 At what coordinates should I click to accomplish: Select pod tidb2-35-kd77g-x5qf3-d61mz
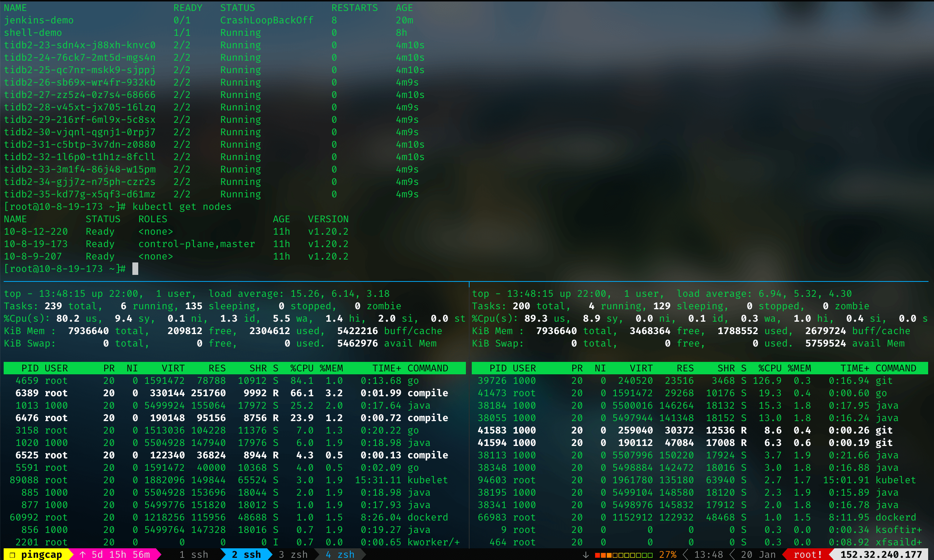click(x=80, y=194)
